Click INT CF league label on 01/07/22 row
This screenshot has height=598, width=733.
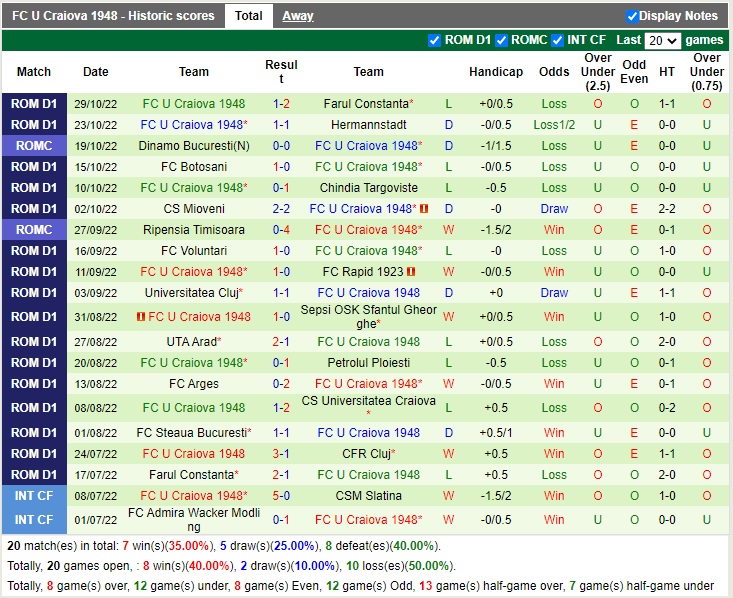point(34,519)
